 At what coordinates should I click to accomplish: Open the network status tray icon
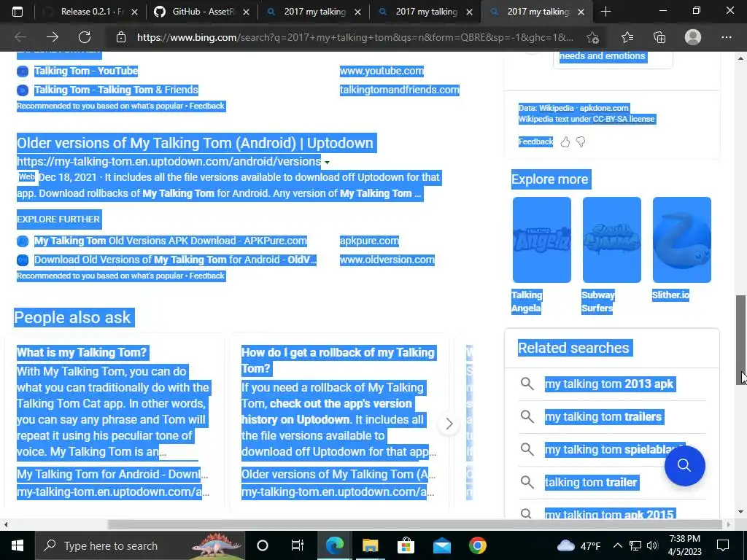635,545
